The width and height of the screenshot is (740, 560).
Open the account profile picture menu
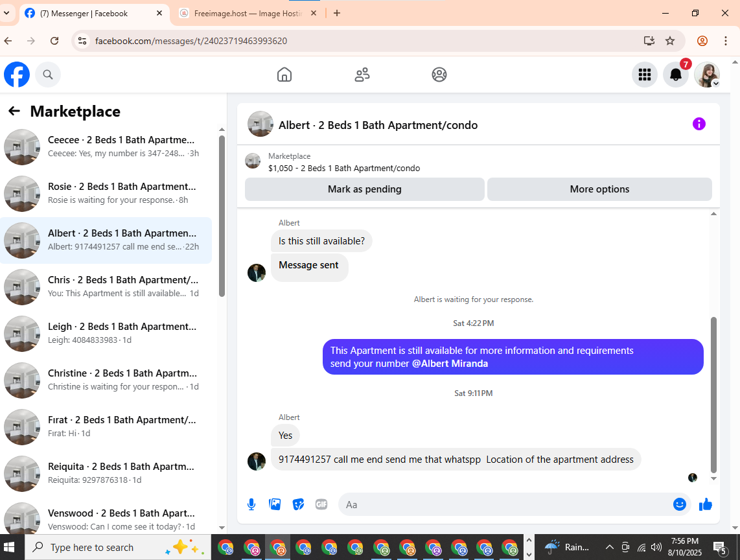tap(707, 75)
